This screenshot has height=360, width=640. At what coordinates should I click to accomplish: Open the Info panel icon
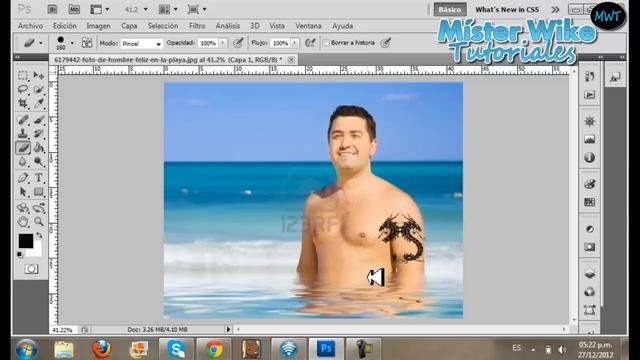click(589, 157)
